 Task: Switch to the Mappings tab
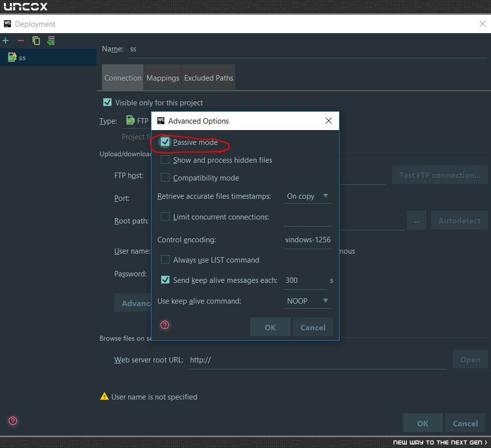(x=162, y=78)
